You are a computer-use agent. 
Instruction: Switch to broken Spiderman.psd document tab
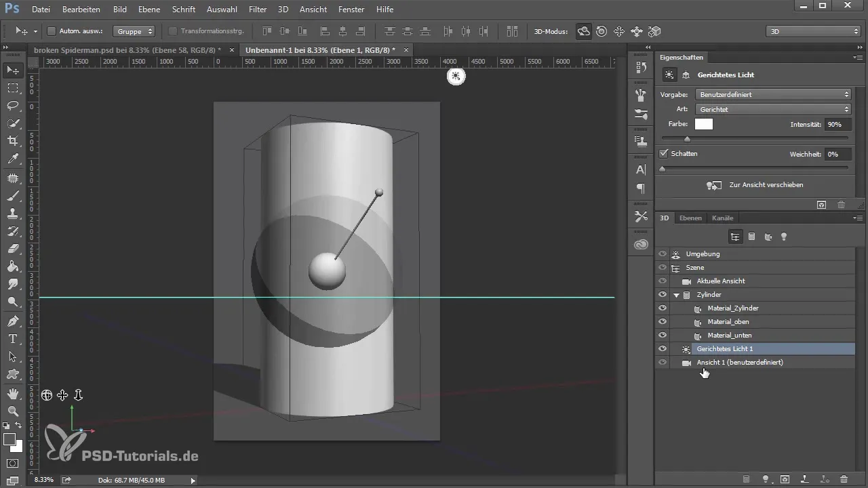tap(127, 50)
